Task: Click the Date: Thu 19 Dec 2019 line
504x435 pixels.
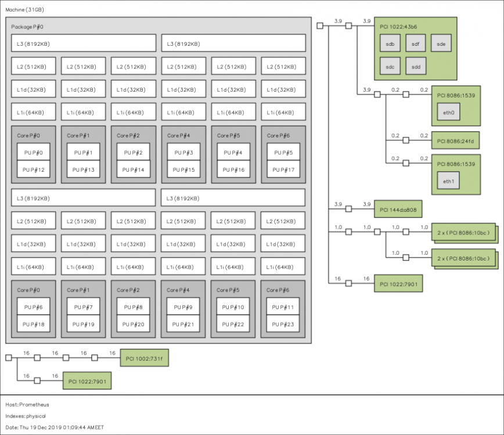Action: click(55, 427)
